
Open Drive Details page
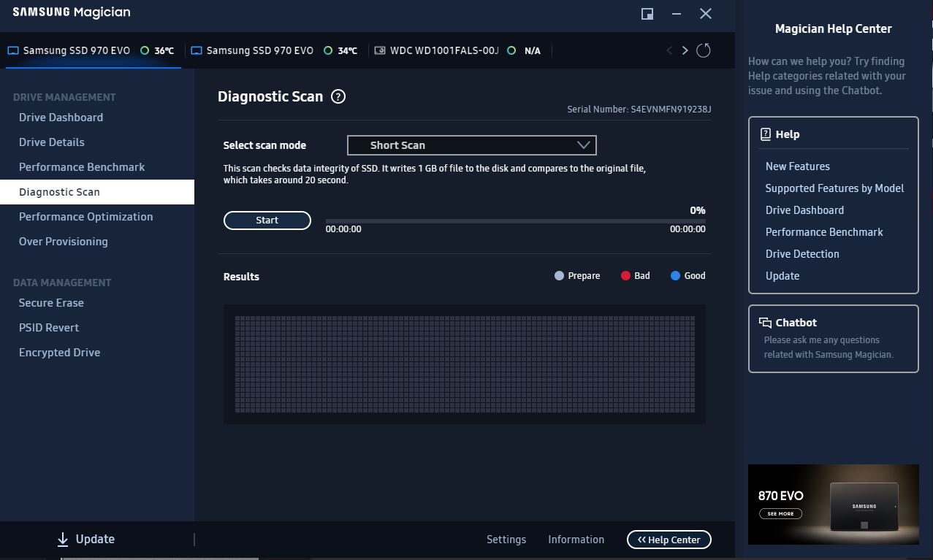tap(51, 142)
